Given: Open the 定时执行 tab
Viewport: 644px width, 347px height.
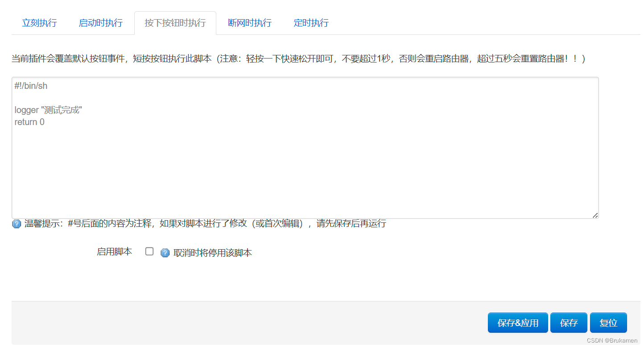Looking at the screenshot, I should tap(311, 23).
